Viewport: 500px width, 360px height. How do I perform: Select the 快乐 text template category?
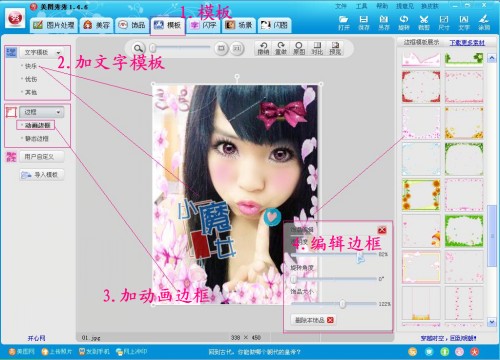tap(31, 66)
